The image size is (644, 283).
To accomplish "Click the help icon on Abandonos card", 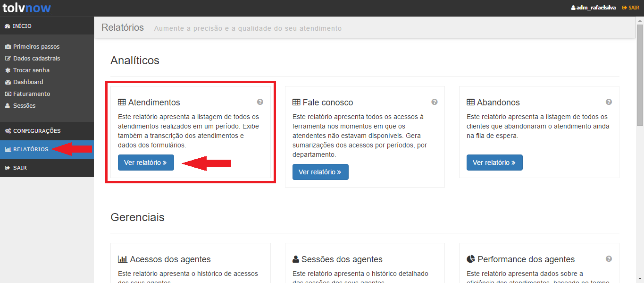I will click(x=609, y=102).
